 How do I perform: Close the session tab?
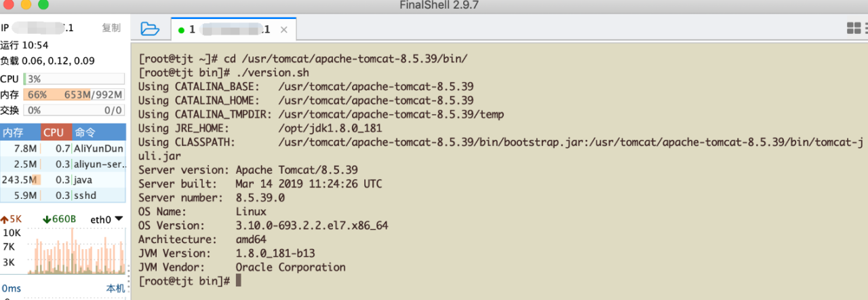[284, 30]
